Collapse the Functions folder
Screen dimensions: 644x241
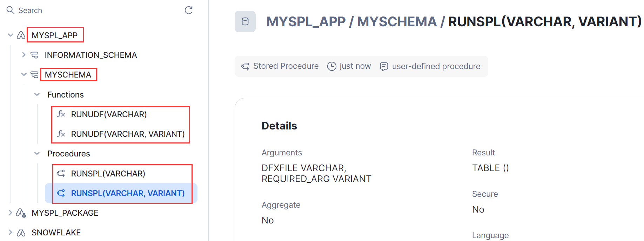37,95
